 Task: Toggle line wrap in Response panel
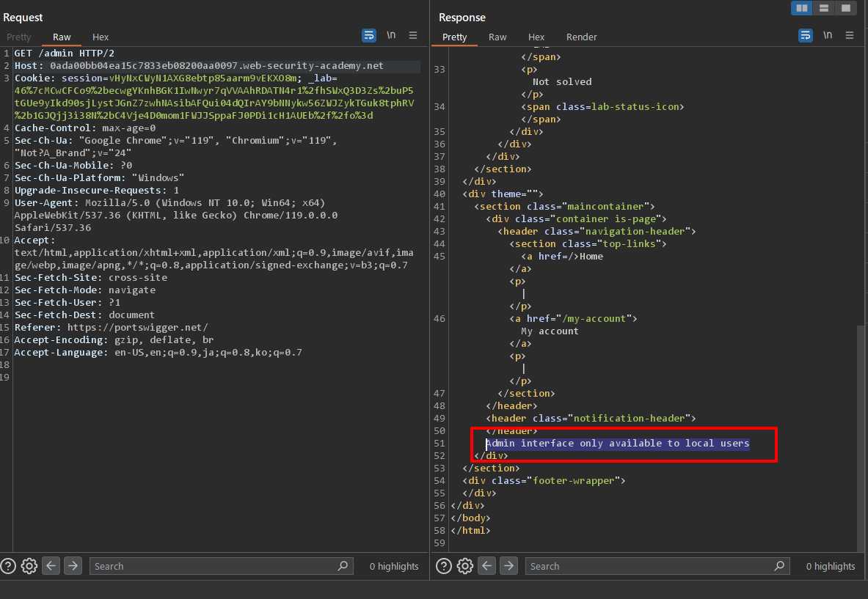click(806, 35)
